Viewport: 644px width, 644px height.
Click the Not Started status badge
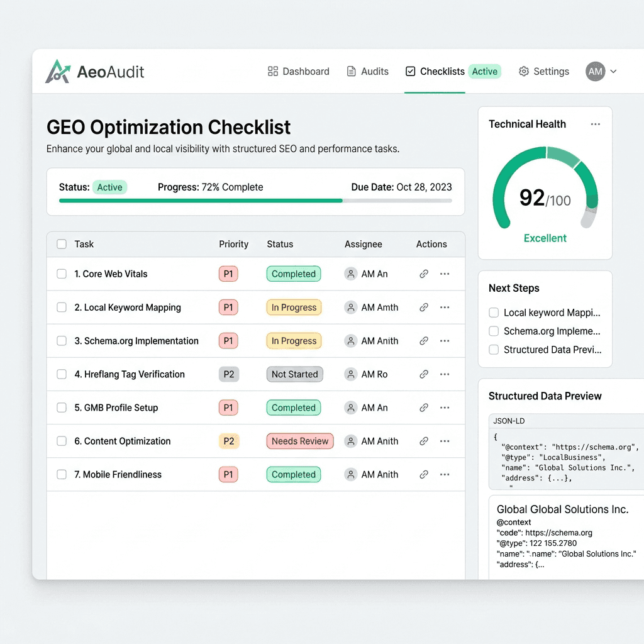(x=295, y=374)
